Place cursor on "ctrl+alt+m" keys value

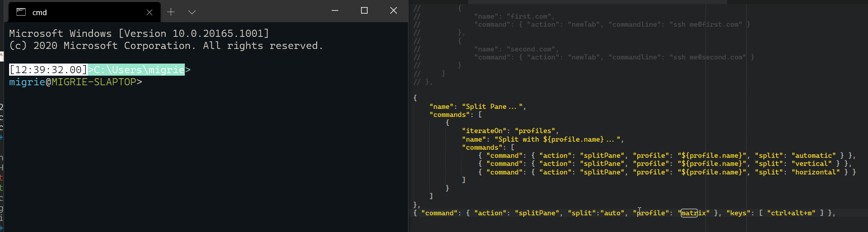[x=791, y=213]
